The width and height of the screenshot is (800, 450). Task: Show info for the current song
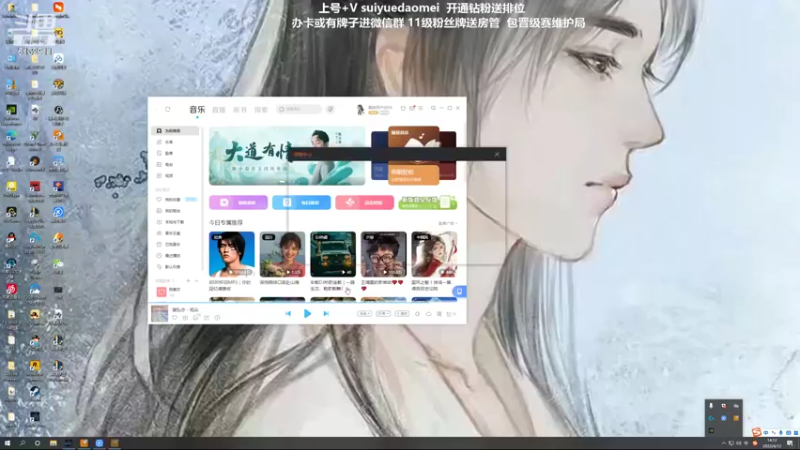point(217,317)
